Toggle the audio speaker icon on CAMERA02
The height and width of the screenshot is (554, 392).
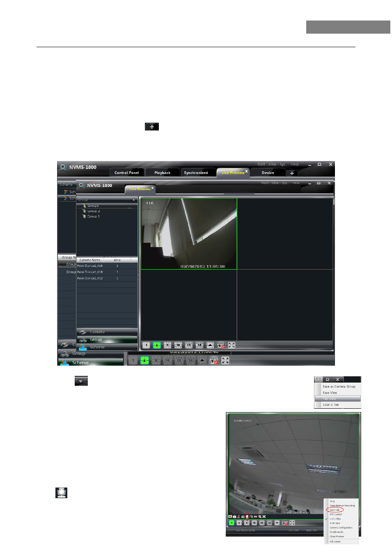(x=256, y=517)
